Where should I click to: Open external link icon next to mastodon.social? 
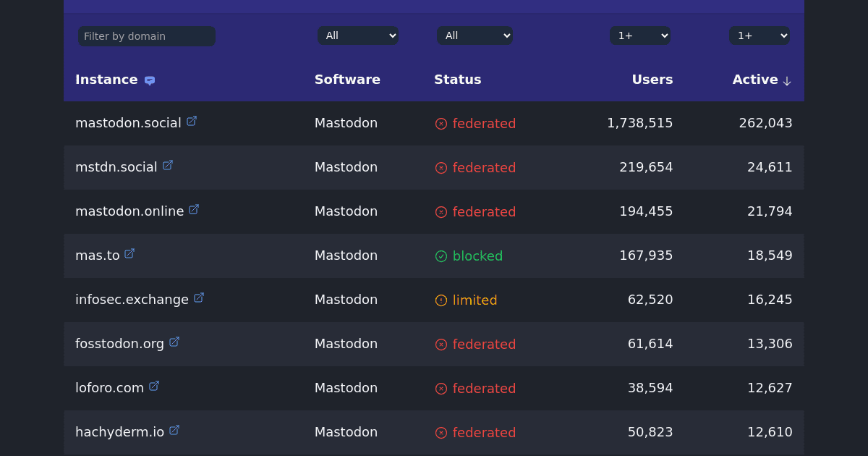[192, 122]
